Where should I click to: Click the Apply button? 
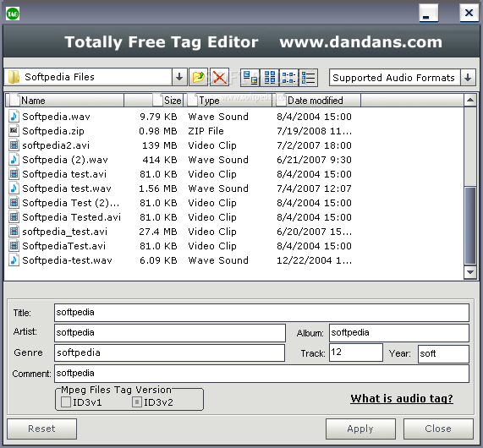360,429
